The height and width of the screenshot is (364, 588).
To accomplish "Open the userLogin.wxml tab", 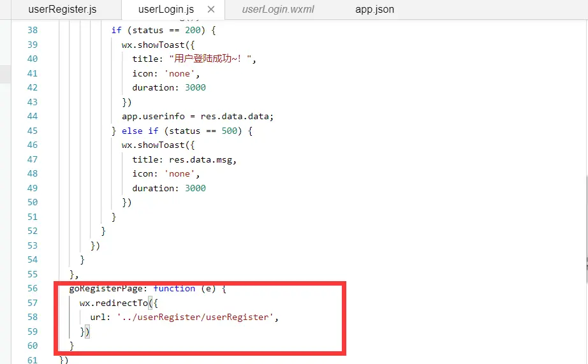I will tap(278, 10).
